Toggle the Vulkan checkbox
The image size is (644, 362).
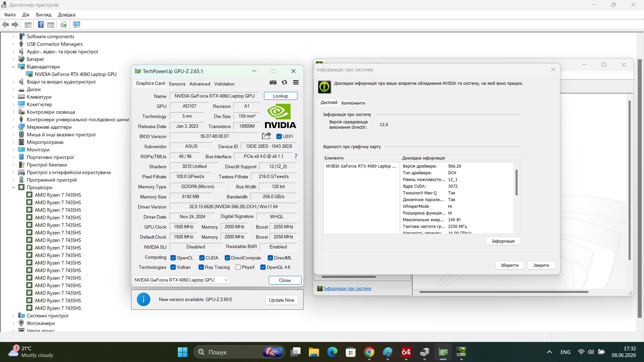[173, 267]
